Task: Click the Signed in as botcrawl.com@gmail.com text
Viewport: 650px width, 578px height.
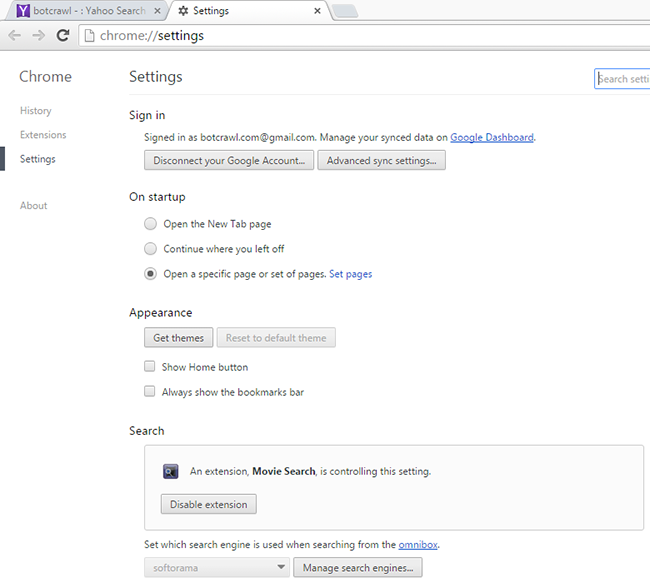Action: pos(230,137)
